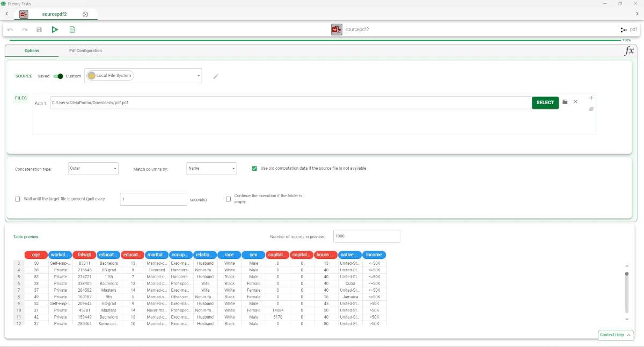644x347 pixels.
Task: Select the occup... column header
Action: pyautogui.click(x=181, y=255)
